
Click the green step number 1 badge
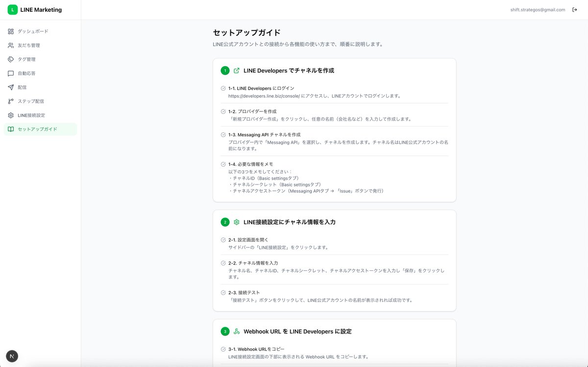pos(225,71)
